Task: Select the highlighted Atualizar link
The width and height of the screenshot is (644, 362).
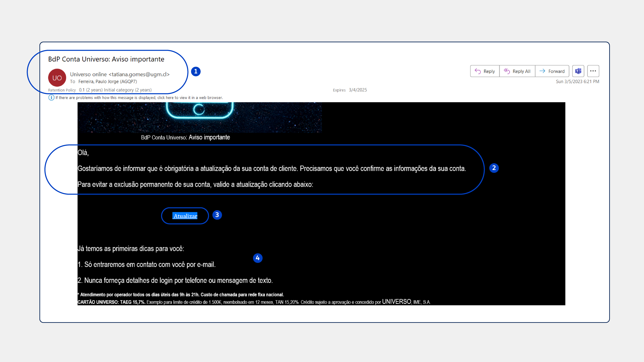Action: tap(185, 216)
